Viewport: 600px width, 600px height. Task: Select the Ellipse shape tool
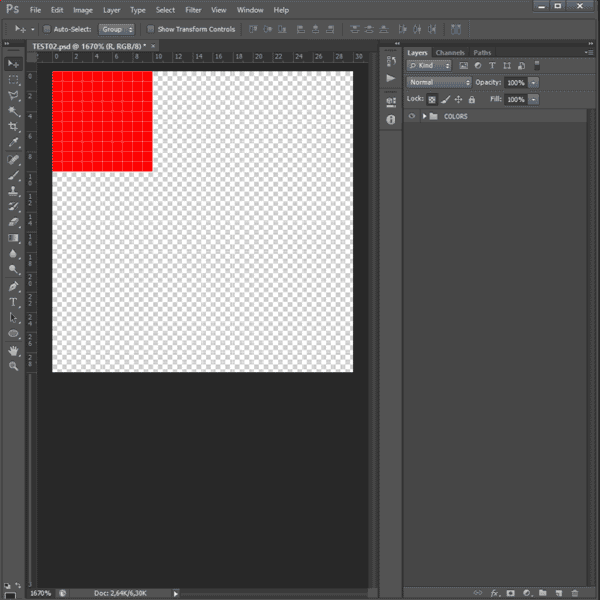coord(13,333)
